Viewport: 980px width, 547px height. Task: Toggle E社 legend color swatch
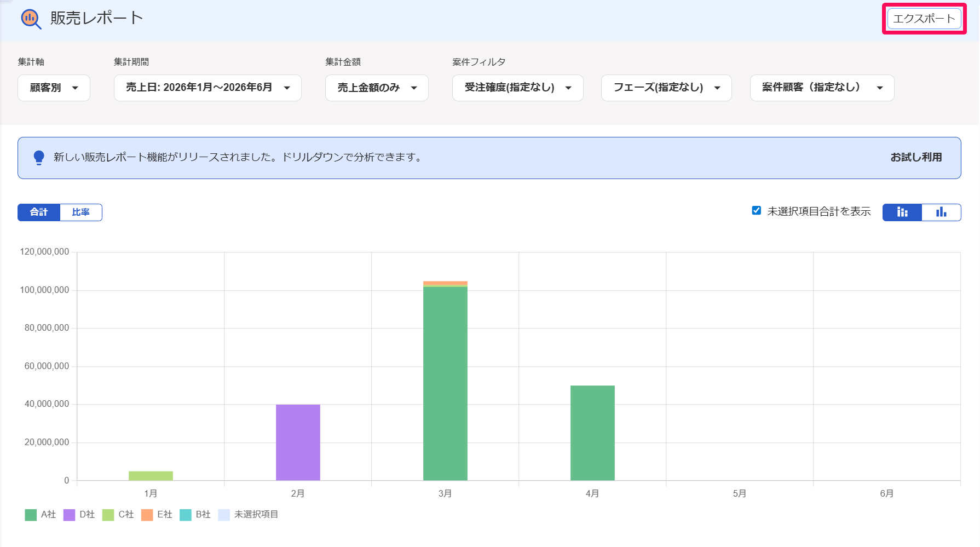pyautogui.click(x=147, y=515)
